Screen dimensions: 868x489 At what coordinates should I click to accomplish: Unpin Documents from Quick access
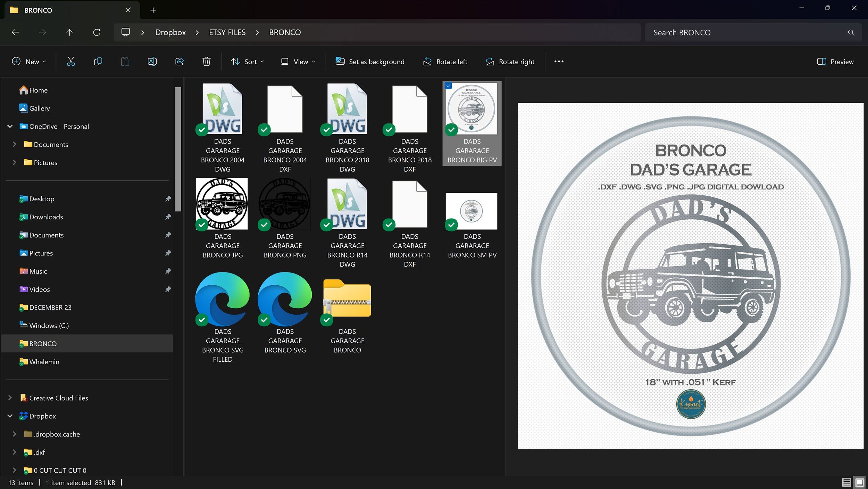tap(168, 235)
